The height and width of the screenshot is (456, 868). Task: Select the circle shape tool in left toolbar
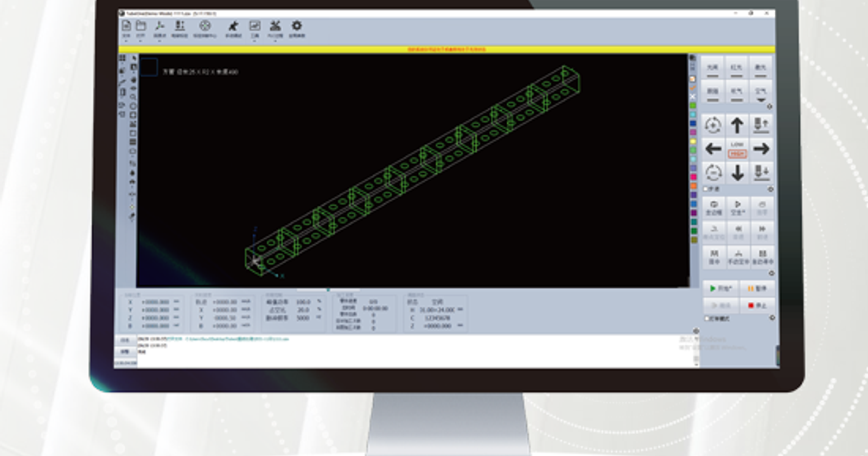pos(133,106)
